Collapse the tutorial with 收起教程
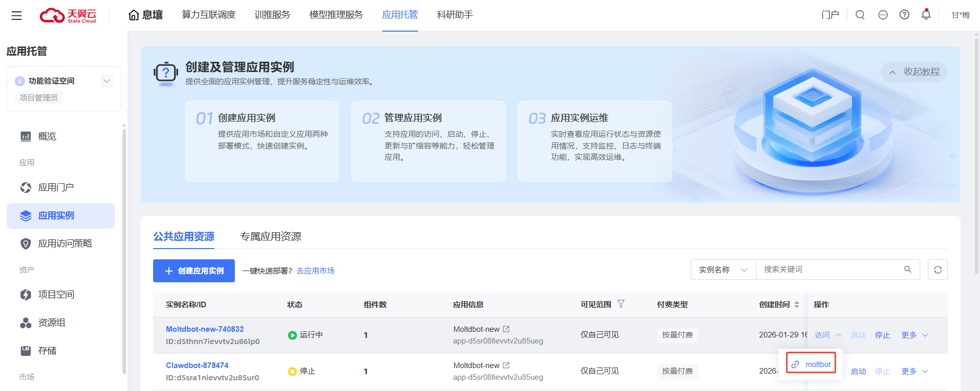The height and width of the screenshot is (391, 980). click(x=914, y=72)
